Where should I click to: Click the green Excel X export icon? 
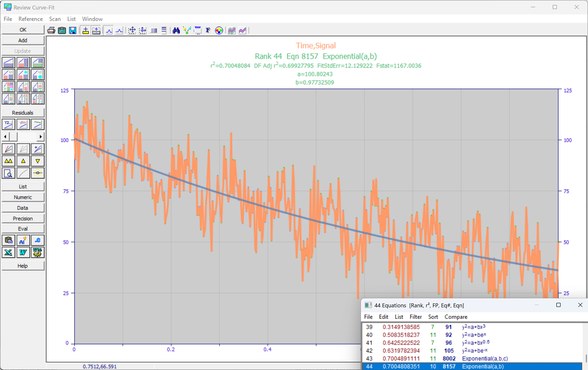[x=8, y=252]
